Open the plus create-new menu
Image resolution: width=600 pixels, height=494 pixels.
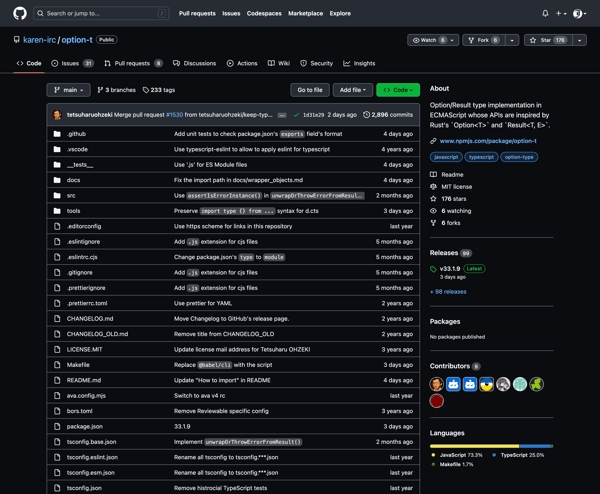(561, 13)
